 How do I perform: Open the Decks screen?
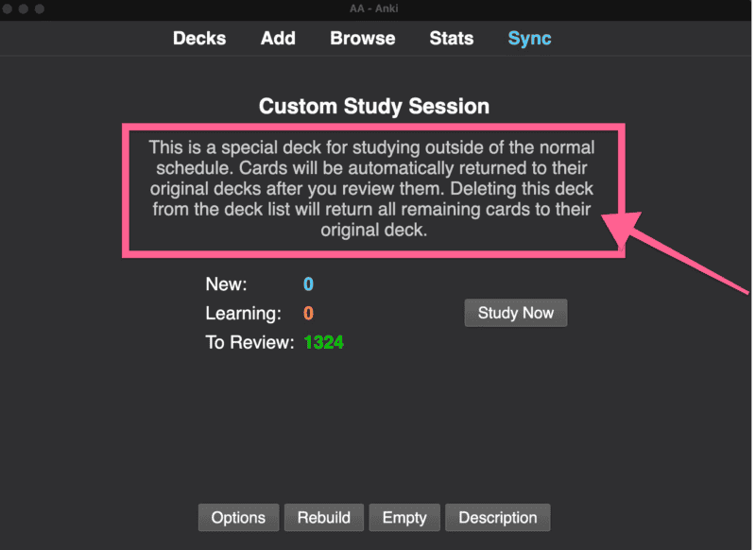[x=199, y=38]
